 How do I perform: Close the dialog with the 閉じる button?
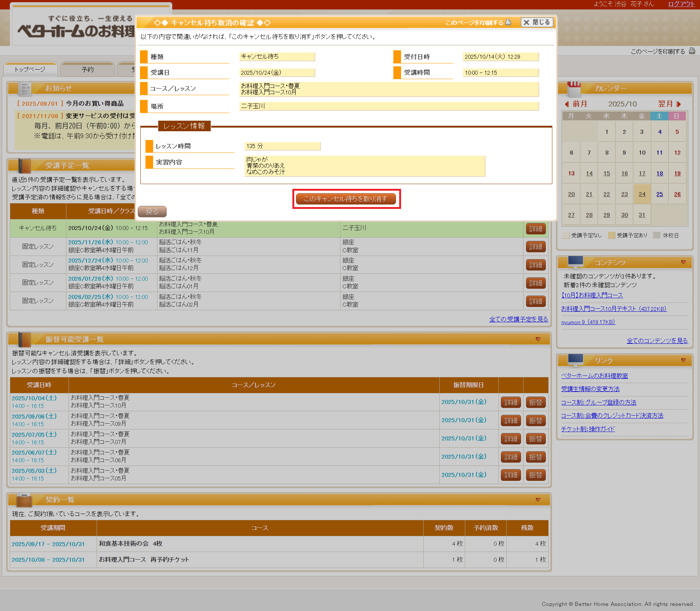tap(537, 22)
